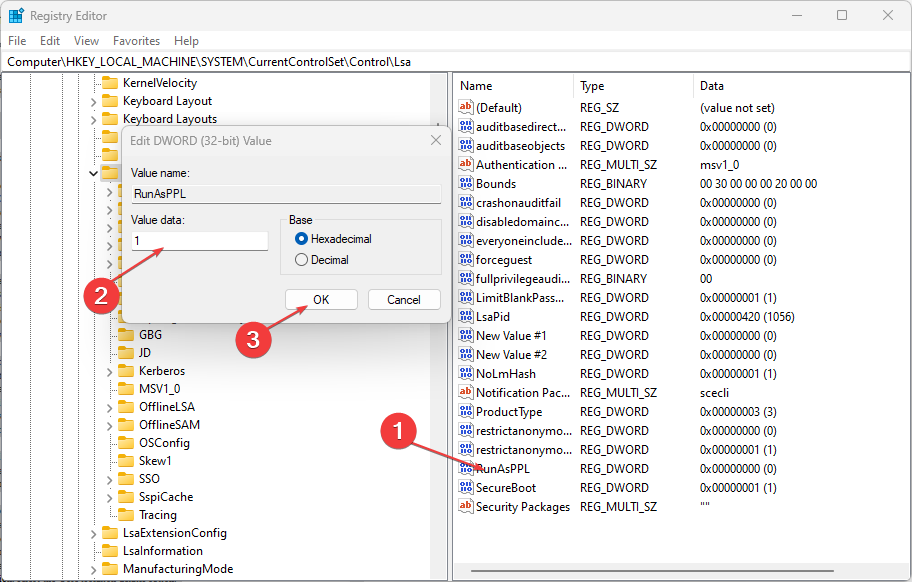The height and width of the screenshot is (582, 912).
Task: Close the Edit DWORD dialog
Action: (436, 141)
